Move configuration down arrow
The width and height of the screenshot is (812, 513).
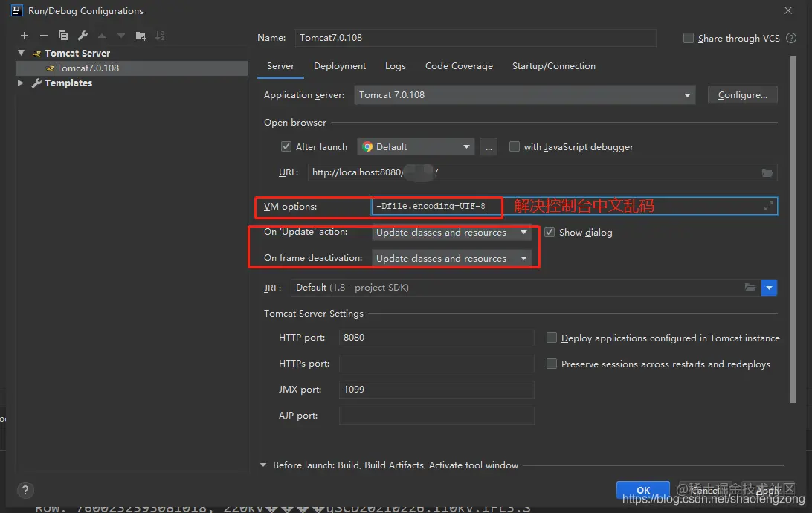pyautogui.click(x=121, y=36)
